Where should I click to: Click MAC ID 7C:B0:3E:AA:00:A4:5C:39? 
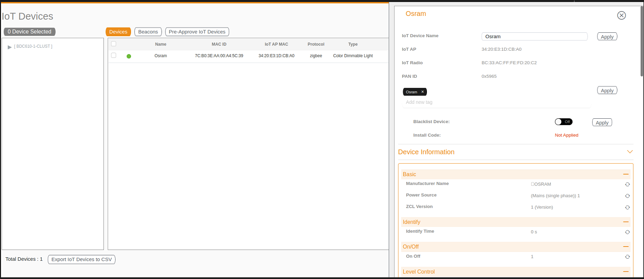coord(219,56)
